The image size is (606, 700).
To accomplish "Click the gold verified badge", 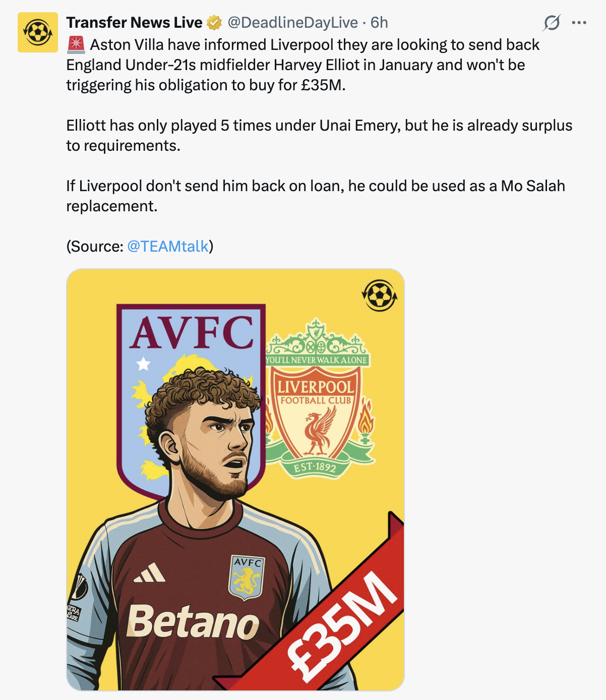I will click(214, 23).
